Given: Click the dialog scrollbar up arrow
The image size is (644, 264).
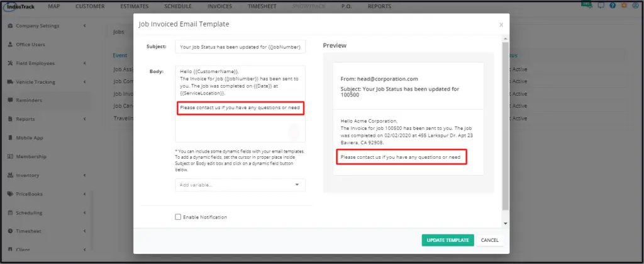Looking at the screenshot, I should click(x=506, y=38).
